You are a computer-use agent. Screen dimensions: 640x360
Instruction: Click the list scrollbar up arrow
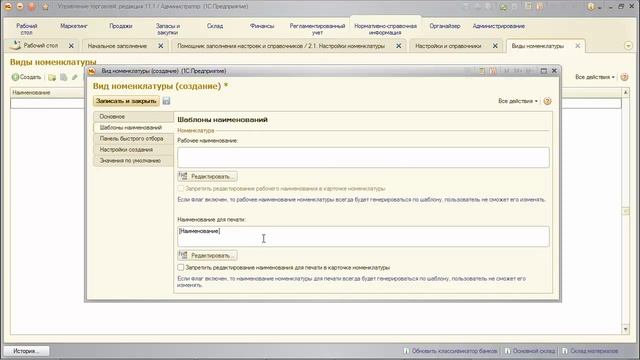tap(626, 93)
